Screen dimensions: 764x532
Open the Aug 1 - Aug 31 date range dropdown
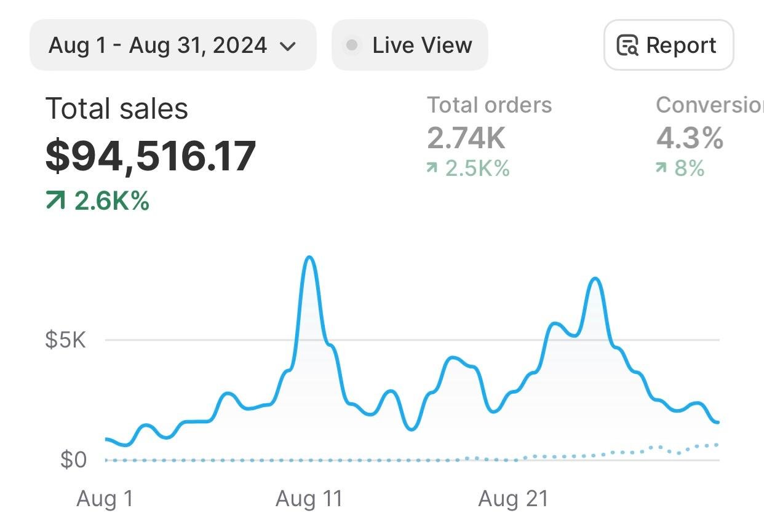pos(172,45)
